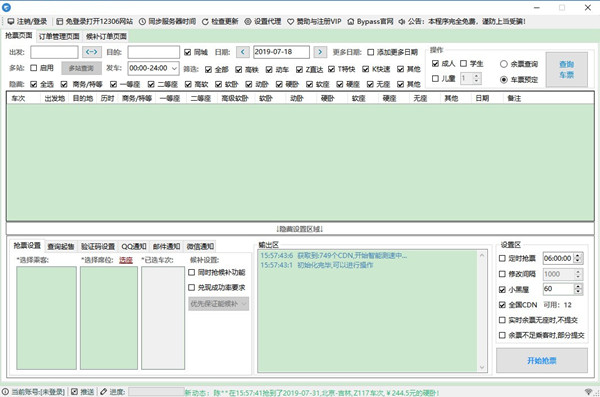Toggle the 动车 filter checkbox
This screenshot has width=600, height=397.
click(x=269, y=69)
